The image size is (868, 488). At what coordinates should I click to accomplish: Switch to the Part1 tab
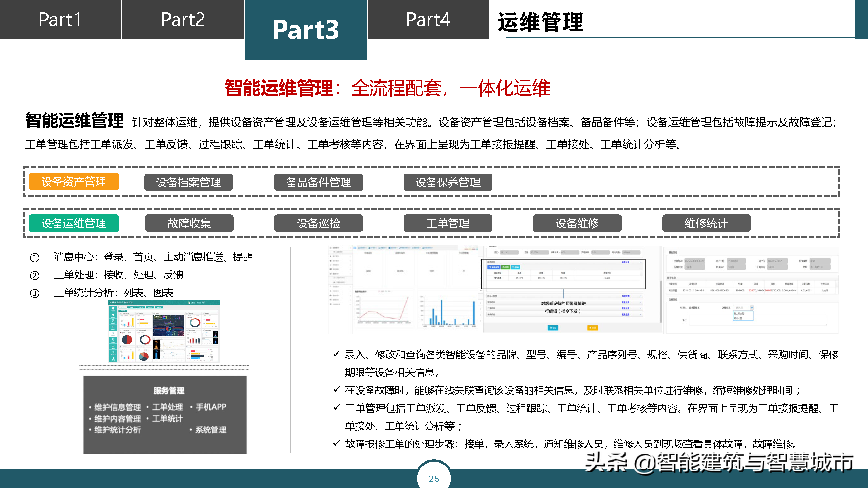tap(61, 20)
